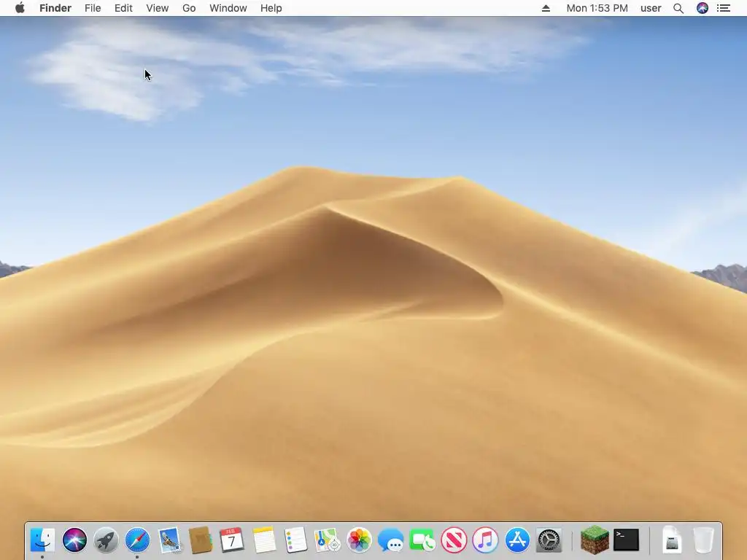Open the Go menu
The width and height of the screenshot is (747, 560).
point(189,8)
